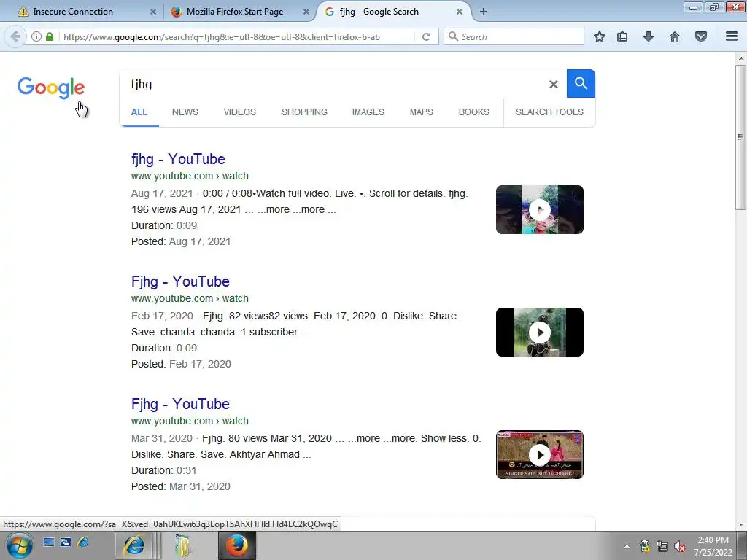Click 'www.youtube.com › watch' under first result

190,176
